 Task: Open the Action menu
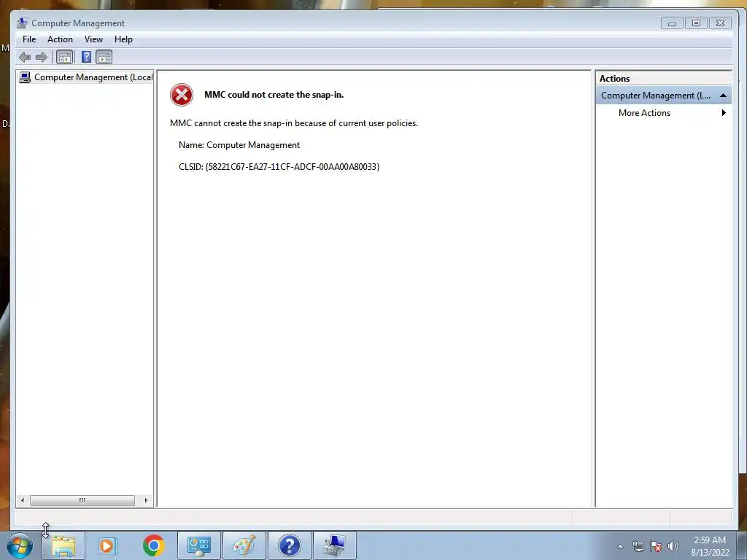[x=60, y=39]
